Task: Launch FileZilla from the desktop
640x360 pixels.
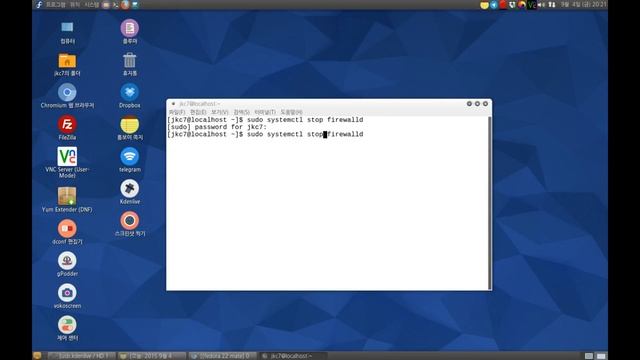Action: [x=67, y=124]
